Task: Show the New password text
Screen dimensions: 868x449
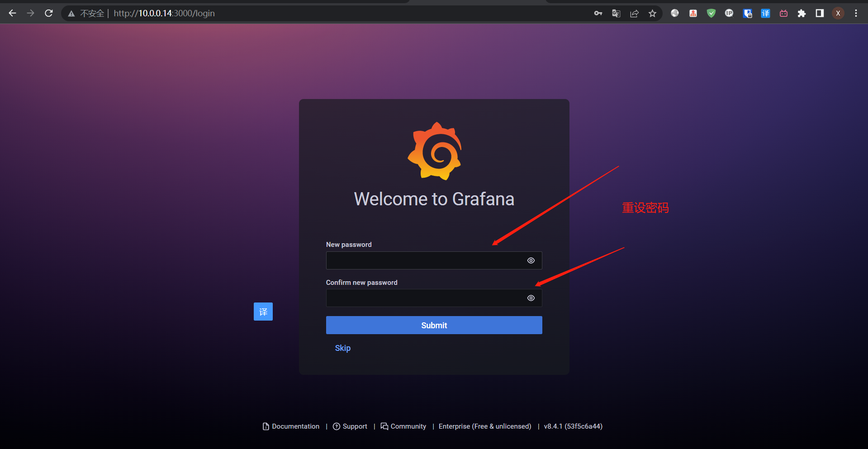Action: tap(531, 260)
